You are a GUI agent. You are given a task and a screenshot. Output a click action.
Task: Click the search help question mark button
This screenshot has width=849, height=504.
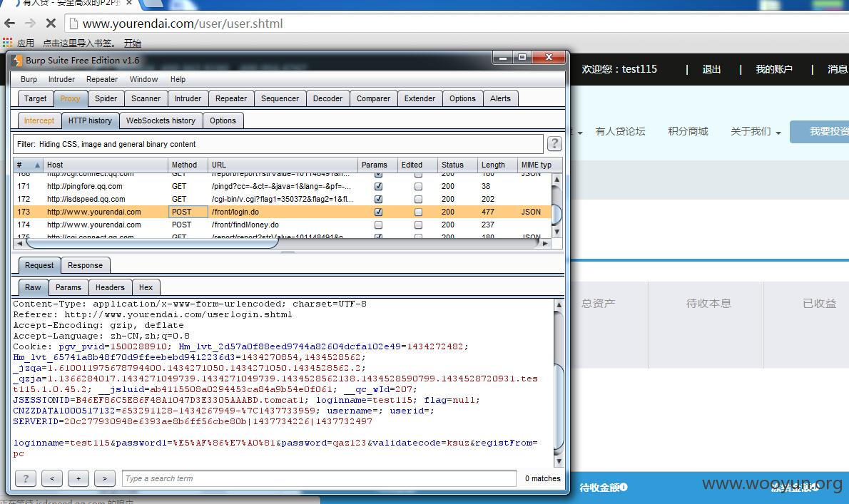pyautogui.click(x=26, y=478)
